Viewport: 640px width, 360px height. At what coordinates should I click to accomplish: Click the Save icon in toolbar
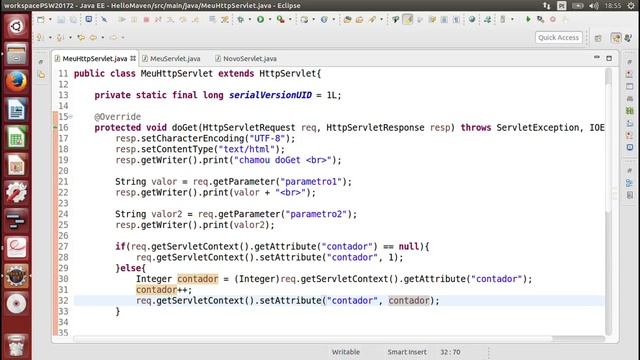(x=61, y=19)
